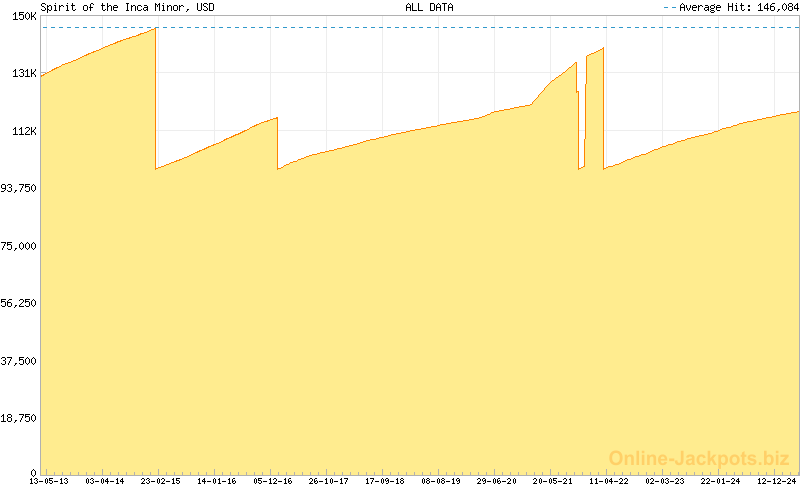800x490 pixels.
Task: Click the 05-12-16 date on the x-axis
Action: [272, 482]
